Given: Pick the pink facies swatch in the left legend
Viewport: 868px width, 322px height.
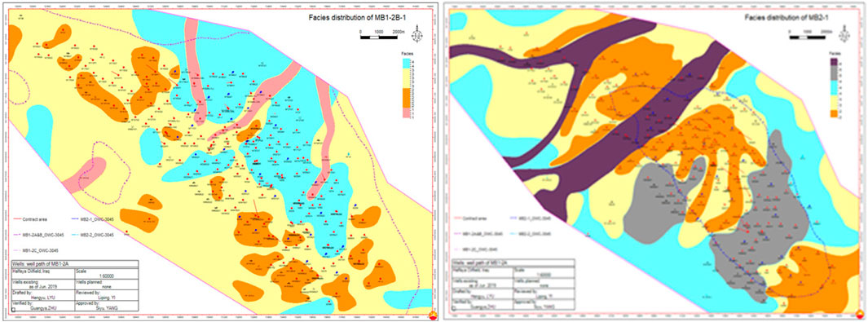Looking at the screenshot, I should [407, 112].
